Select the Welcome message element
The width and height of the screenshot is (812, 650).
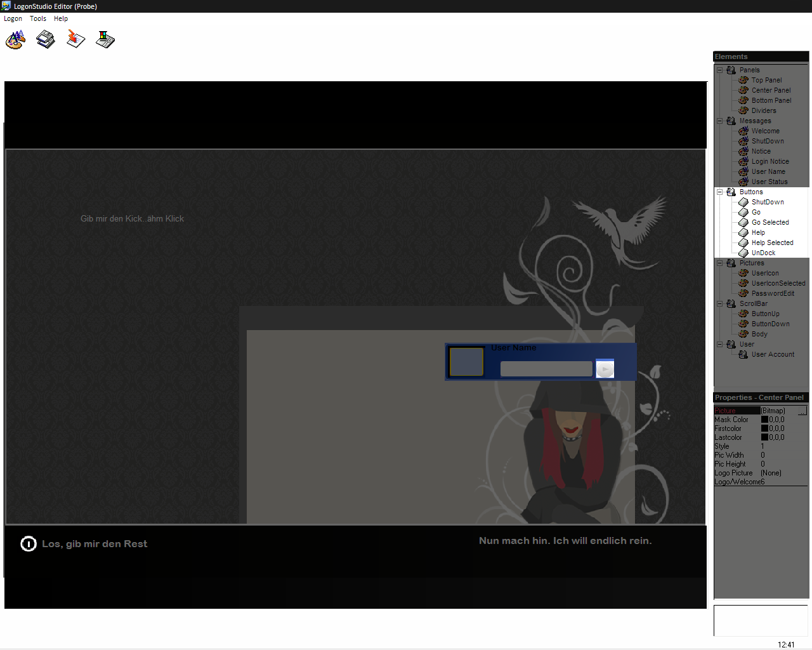click(765, 131)
